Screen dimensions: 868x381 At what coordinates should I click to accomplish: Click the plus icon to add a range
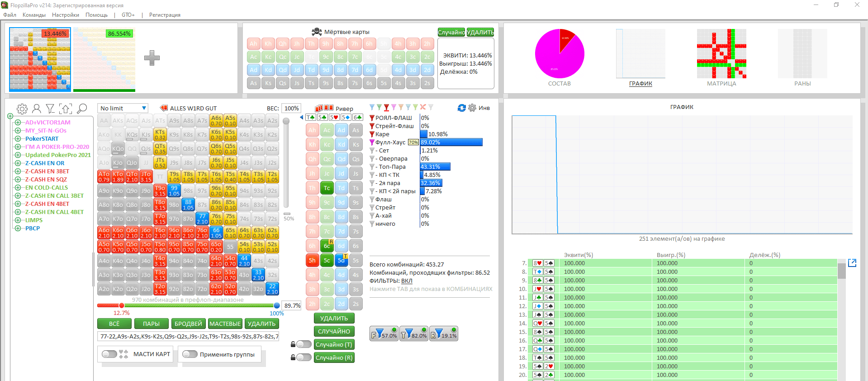pyautogui.click(x=152, y=58)
